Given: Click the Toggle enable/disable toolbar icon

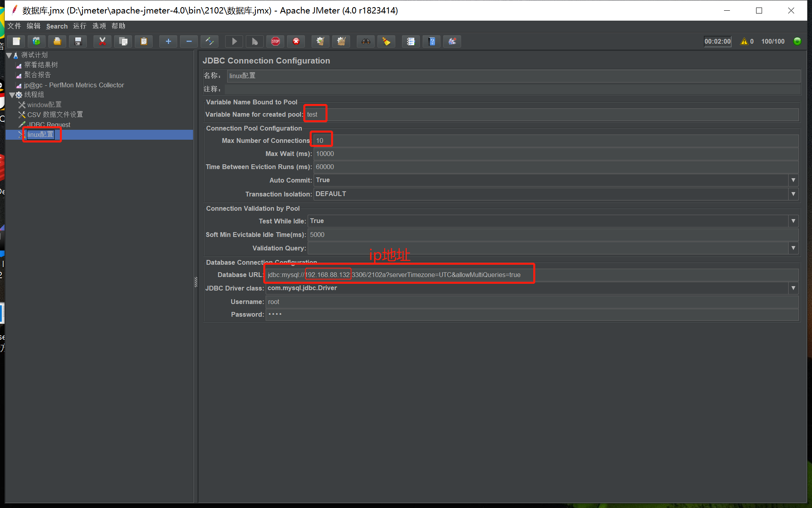Looking at the screenshot, I should coord(209,41).
